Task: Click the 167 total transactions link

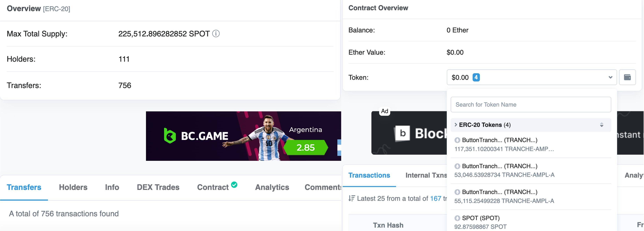Action: pyautogui.click(x=435, y=198)
